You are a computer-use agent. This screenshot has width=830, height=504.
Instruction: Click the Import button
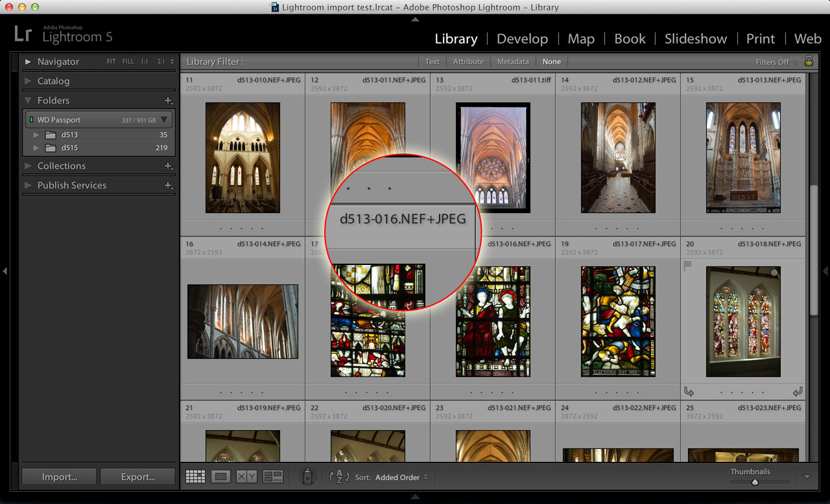59,477
